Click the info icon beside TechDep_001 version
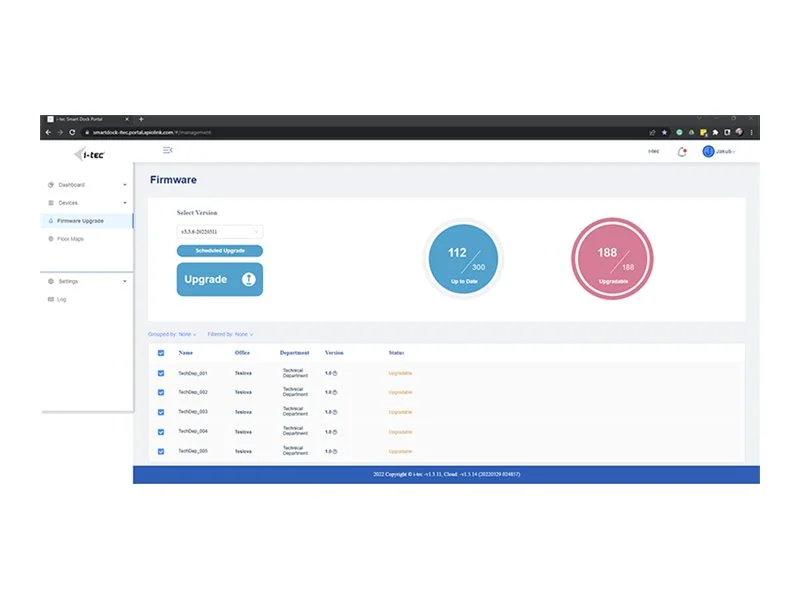 (335, 373)
